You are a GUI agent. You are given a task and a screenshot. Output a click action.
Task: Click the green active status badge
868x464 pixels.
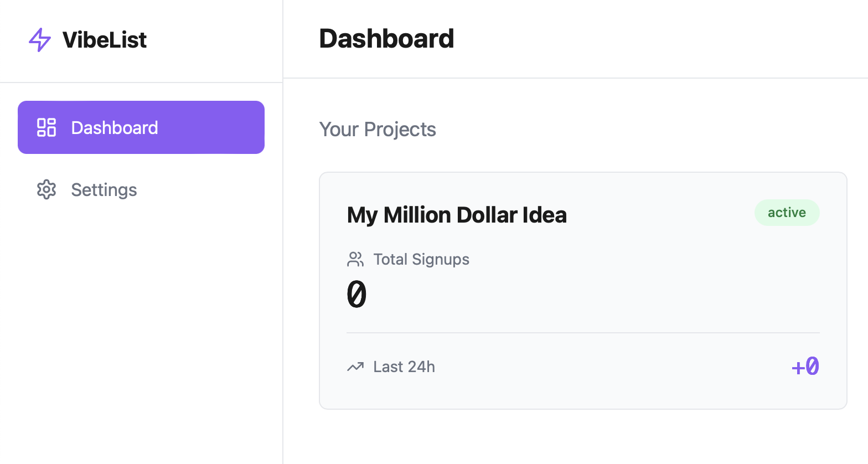click(787, 213)
